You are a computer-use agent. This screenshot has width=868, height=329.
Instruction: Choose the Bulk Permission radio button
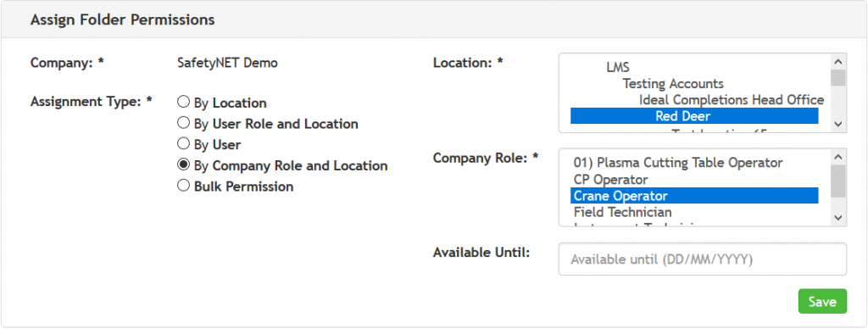coord(183,186)
